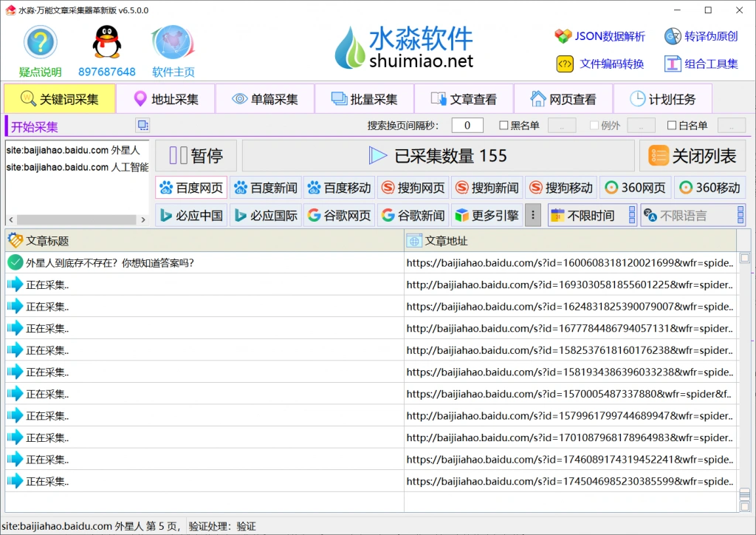The image size is (756, 535).
Task: Open 转译伪原创 tool
Action: [701, 36]
